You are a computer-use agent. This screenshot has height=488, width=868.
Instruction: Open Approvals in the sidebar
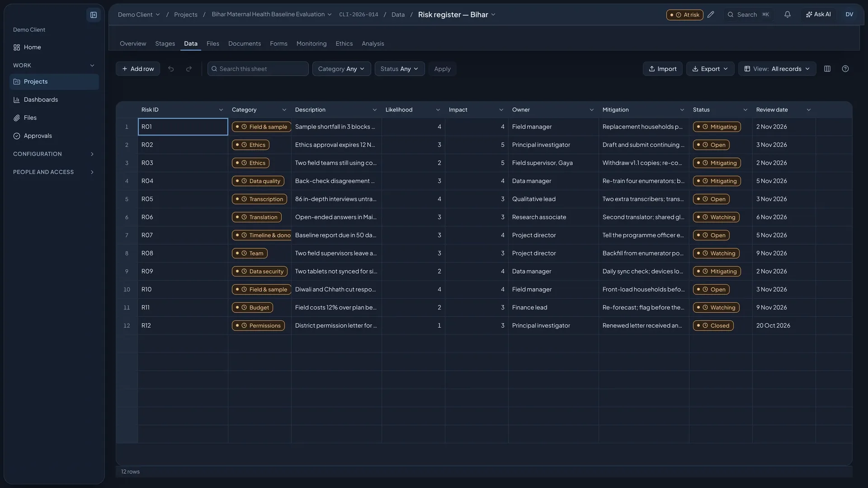pos(54,136)
